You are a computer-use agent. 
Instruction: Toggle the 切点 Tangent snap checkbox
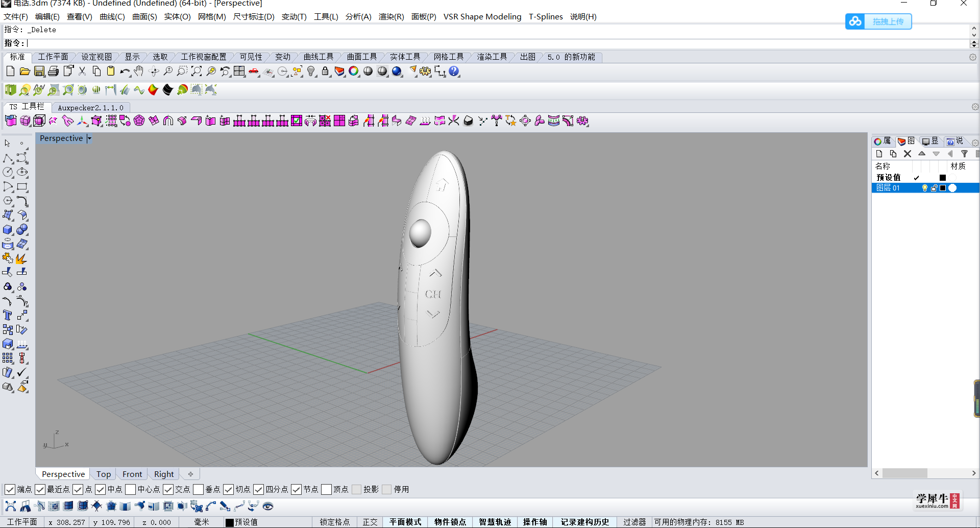pyautogui.click(x=228, y=490)
